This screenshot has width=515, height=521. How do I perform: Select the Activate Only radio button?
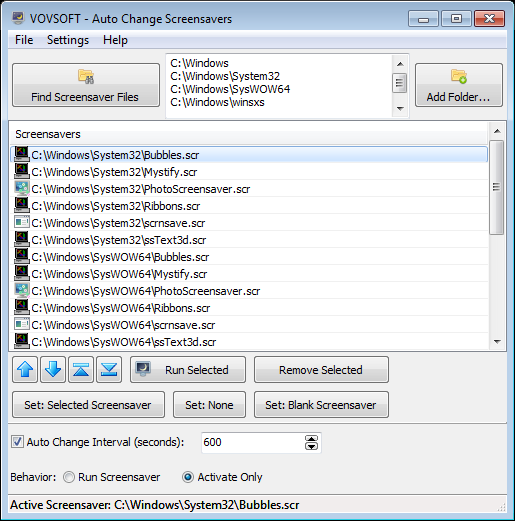pos(188,477)
